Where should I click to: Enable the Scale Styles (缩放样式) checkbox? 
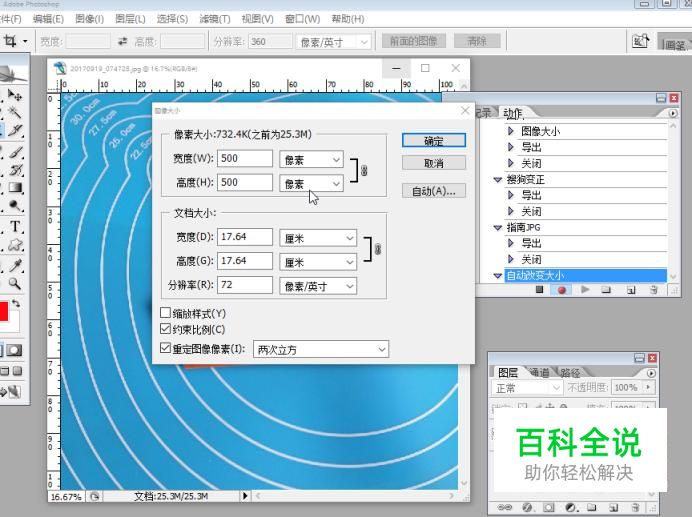pyautogui.click(x=165, y=313)
